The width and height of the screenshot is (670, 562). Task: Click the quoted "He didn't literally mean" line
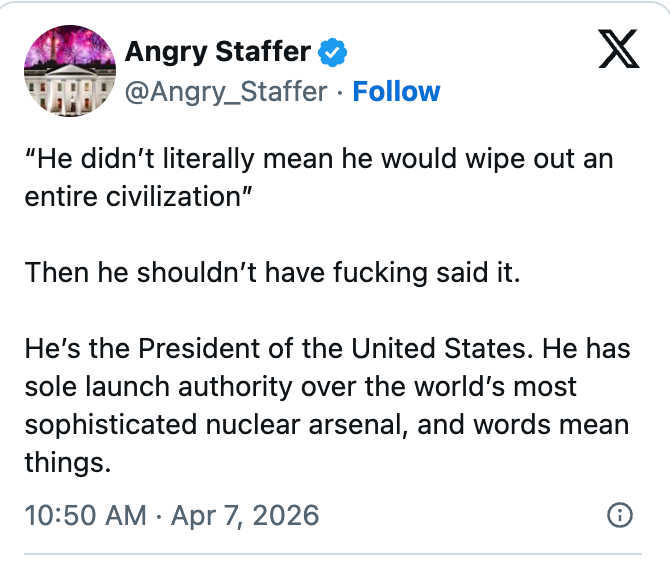(x=319, y=160)
